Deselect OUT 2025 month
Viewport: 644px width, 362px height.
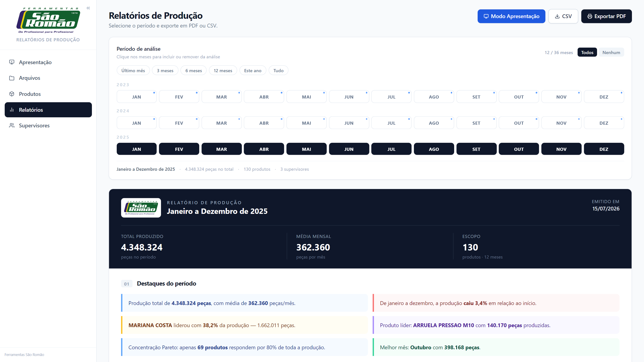(519, 149)
